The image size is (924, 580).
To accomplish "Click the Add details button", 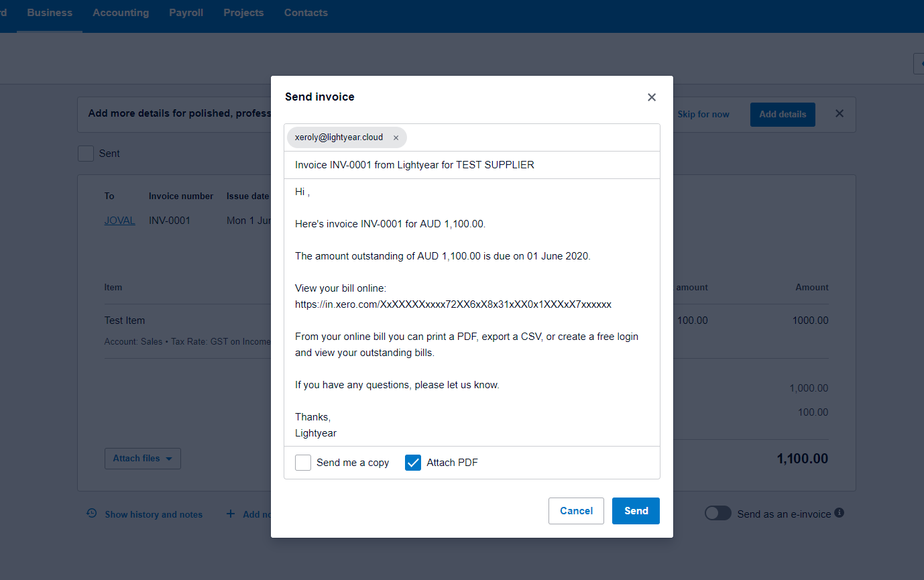I will coord(783,115).
